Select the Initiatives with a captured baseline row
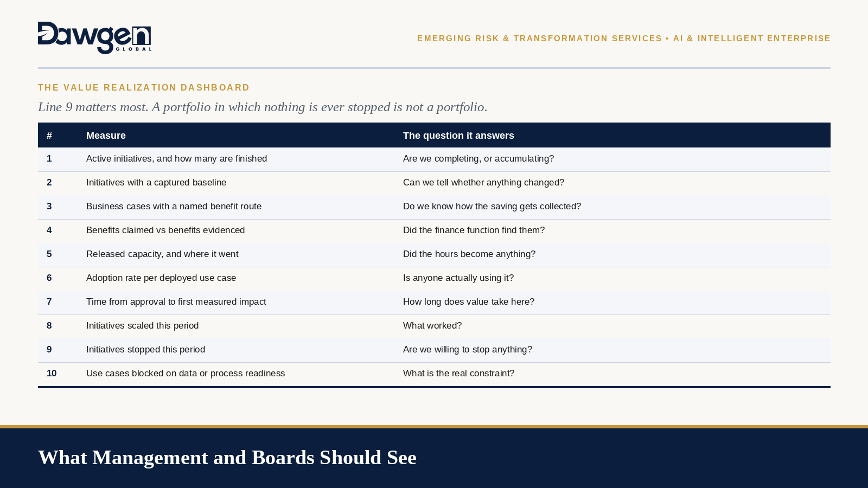 (x=434, y=183)
